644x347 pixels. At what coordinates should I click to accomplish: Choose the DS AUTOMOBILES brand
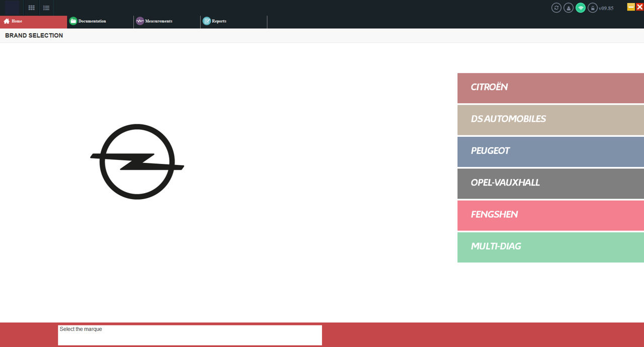550,120
